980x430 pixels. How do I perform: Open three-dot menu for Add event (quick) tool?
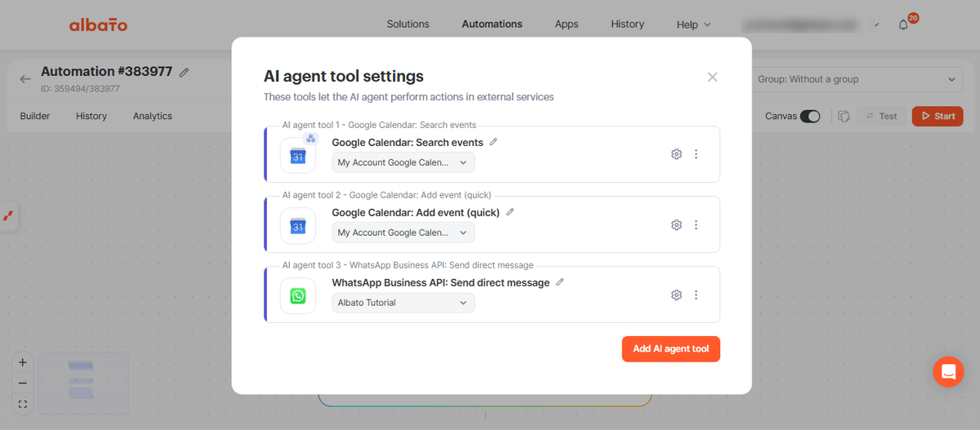click(696, 225)
